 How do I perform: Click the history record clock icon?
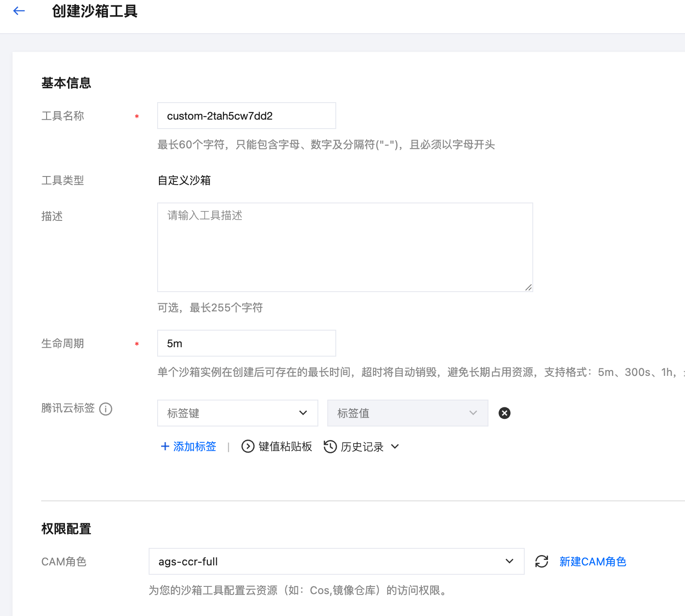click(330, 447)
